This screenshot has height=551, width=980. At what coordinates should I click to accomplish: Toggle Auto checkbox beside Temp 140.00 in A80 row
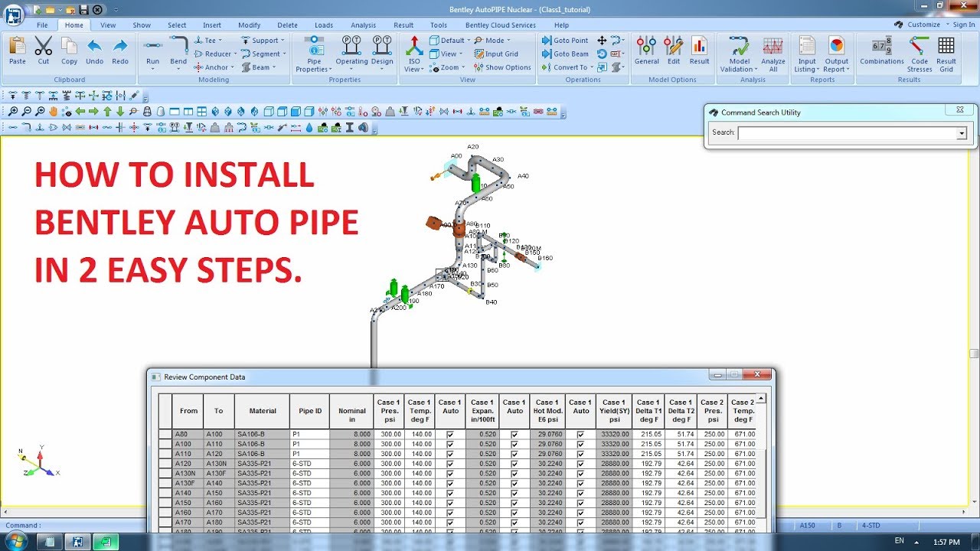(450, 434)
